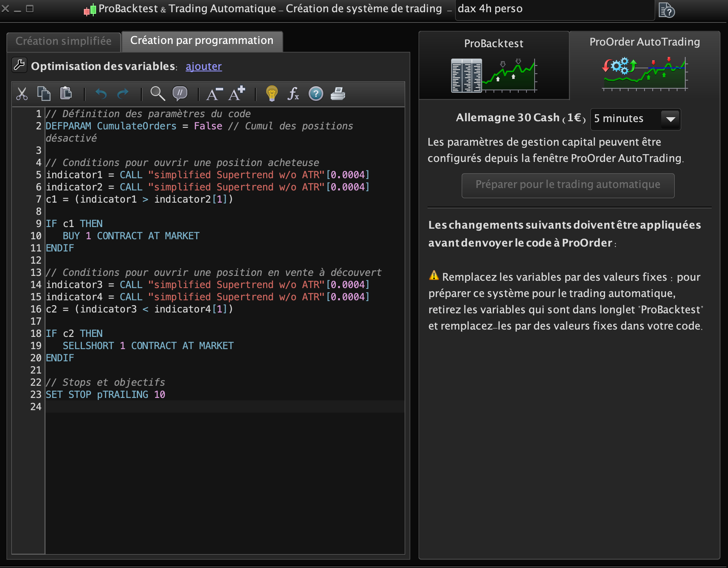The width and height of the screenshot is (728, 568).
Task: Select the ProOrder AutoTrading tab
Action: click(x=644, y=65)
